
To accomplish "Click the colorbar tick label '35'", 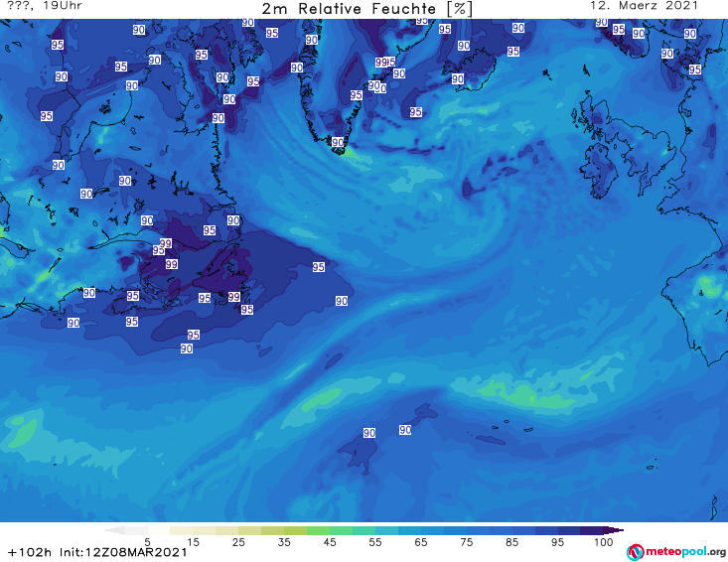I will (284, 542).
